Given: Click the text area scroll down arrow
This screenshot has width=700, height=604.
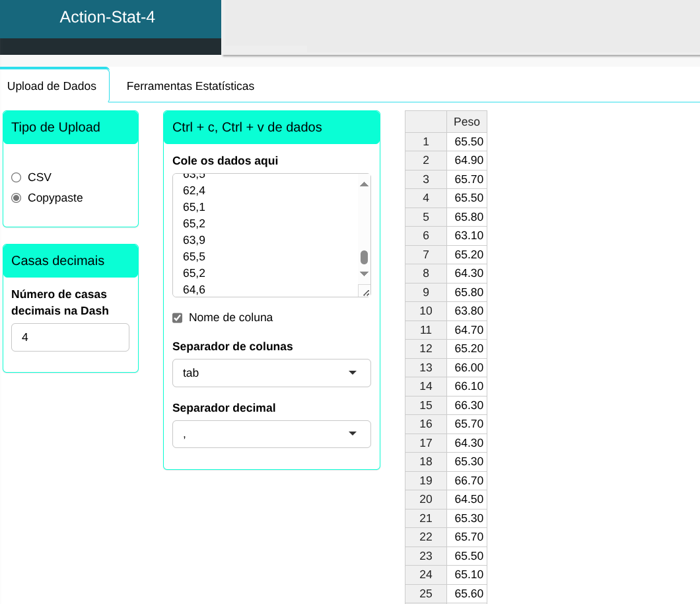Looking at the screenshot, I should pos(364,274).
